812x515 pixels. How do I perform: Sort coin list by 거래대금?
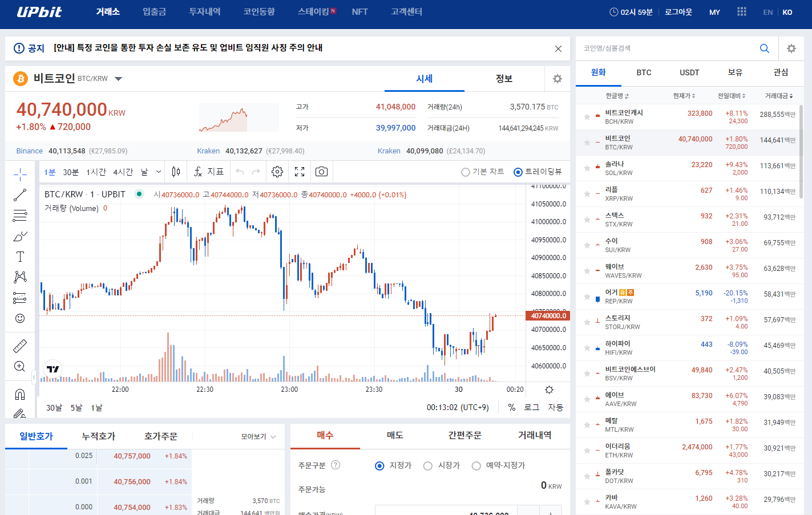click(779, 96)
